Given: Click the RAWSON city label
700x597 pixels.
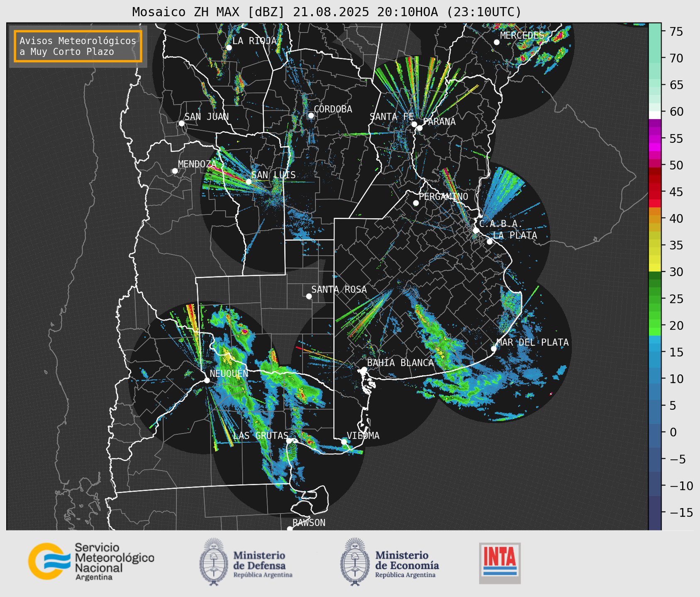Looking at the screenshot, I should (x=309, y=523).
